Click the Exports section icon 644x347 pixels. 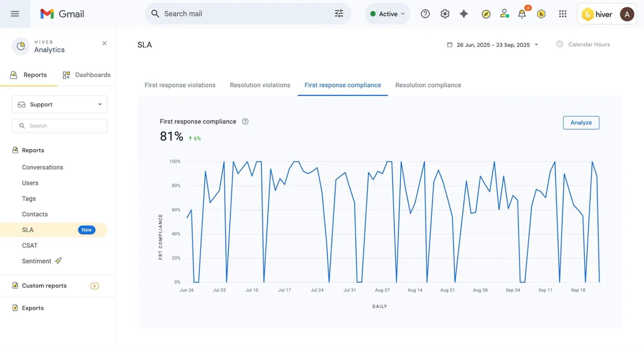click(x=15, y=308)
